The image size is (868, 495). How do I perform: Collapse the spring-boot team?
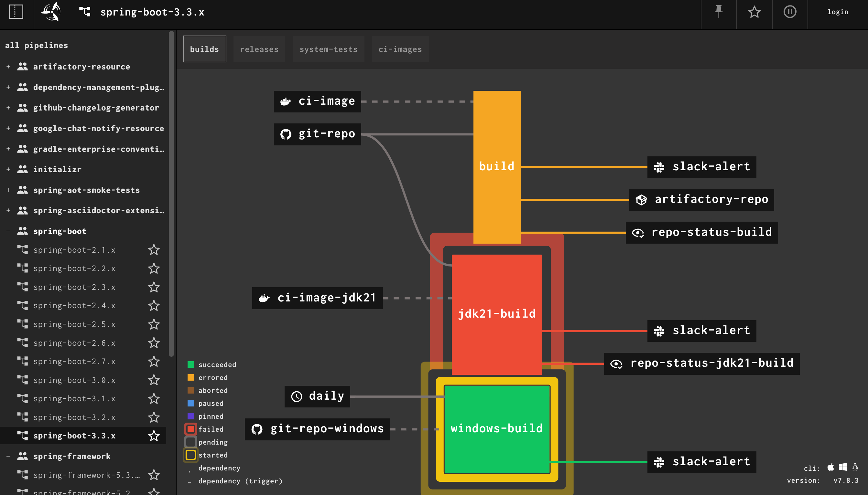(8, 231)
